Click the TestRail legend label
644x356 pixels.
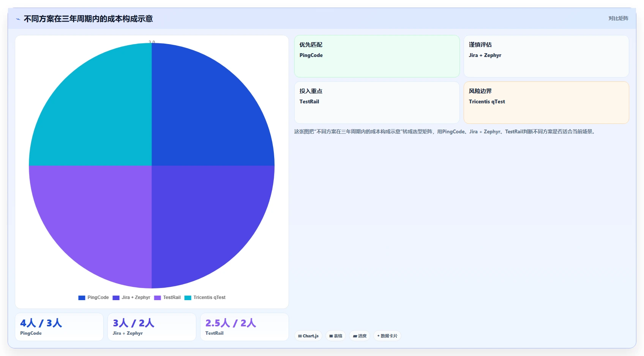click(172, 297)
